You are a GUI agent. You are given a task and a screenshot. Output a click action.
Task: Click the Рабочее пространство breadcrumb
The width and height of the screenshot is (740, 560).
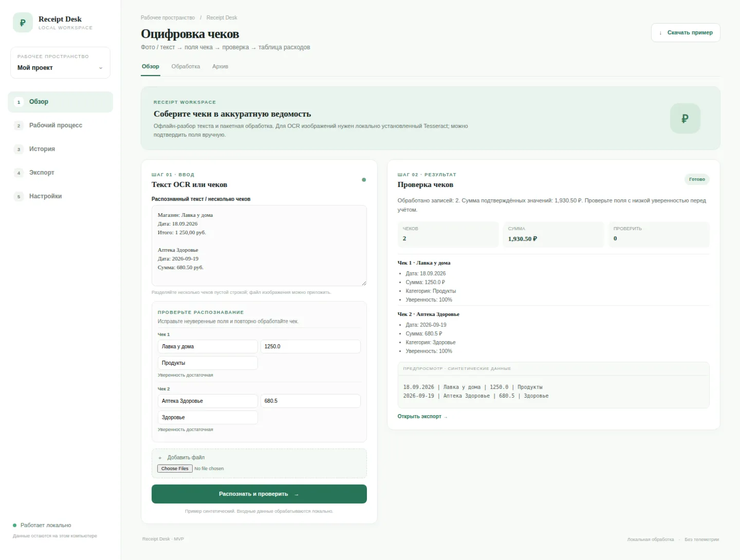(x=168, y=17)
